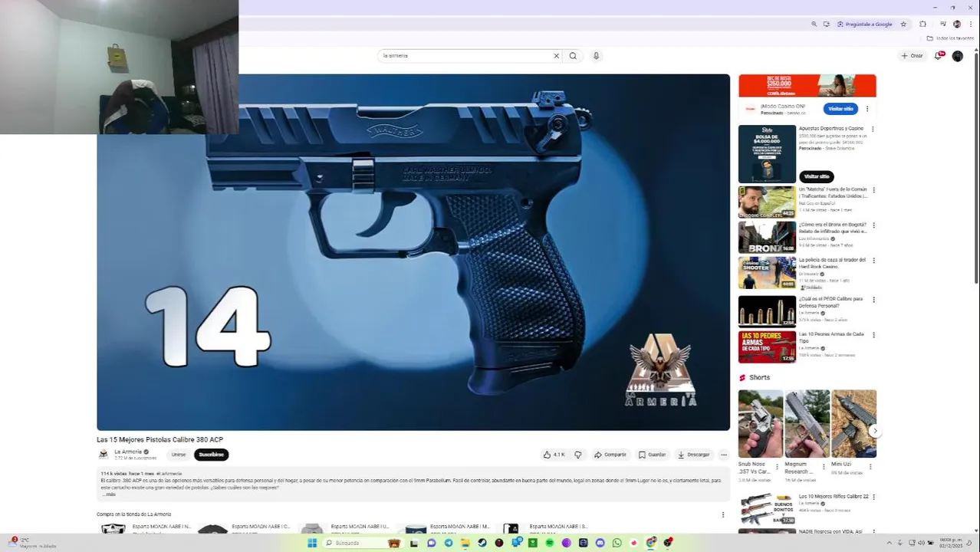This screenshot has height=552, width=980.
Task: Open YouTube notifications bell
Action: 939,56
